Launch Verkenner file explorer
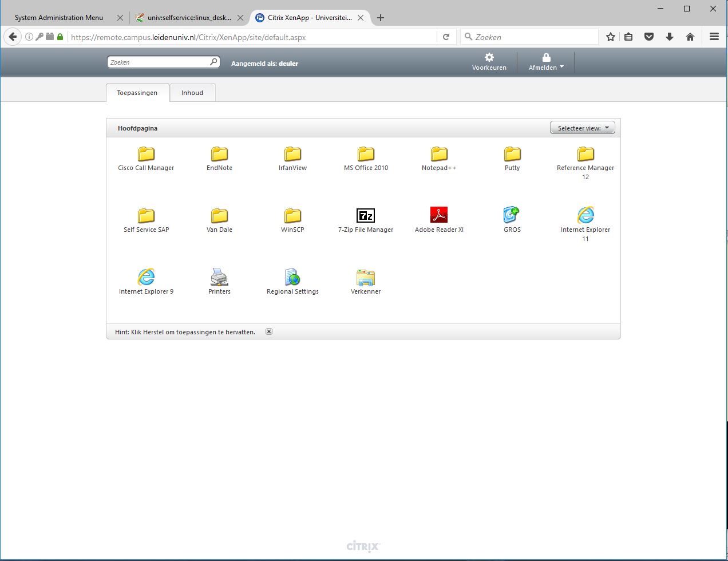Screen dimensions: 728x561 pyautogui.click(x=365, y=278)
